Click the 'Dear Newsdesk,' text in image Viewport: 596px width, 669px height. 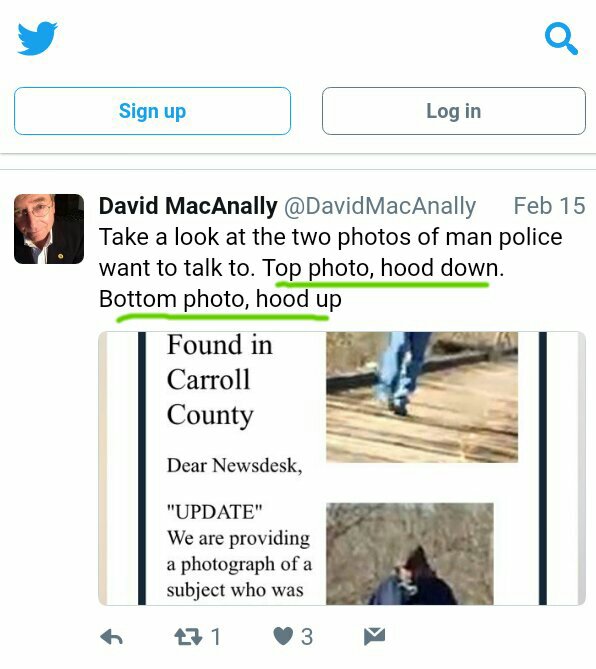pyautogui.click(x=235, y=465)
